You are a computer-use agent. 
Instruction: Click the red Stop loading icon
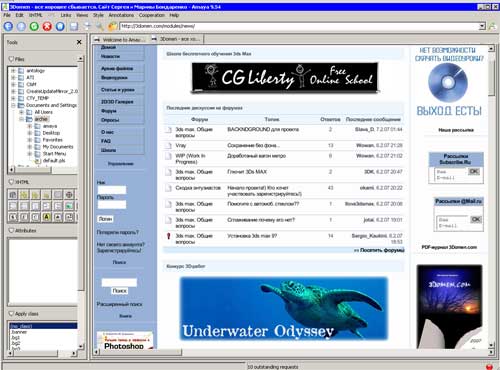[x=47, y=26]
